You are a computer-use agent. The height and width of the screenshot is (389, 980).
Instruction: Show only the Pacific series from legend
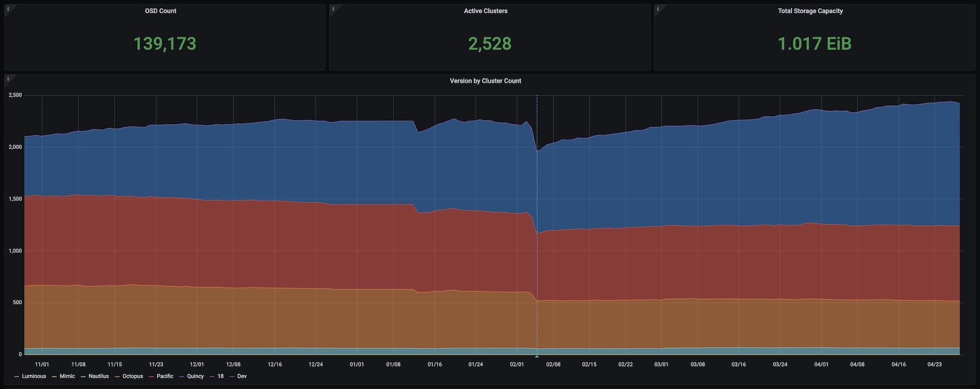click(165, 376)
